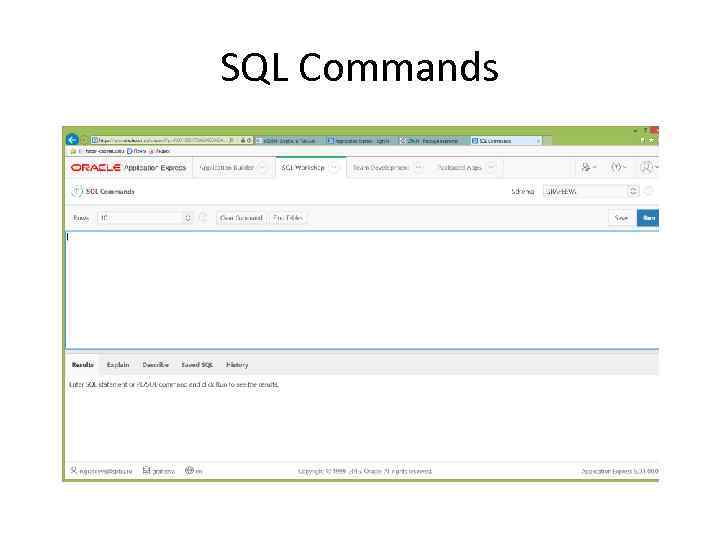Close the SQL Commands browser tab
Viewport: 720px width, 540px height.
[x=538, y=141]
